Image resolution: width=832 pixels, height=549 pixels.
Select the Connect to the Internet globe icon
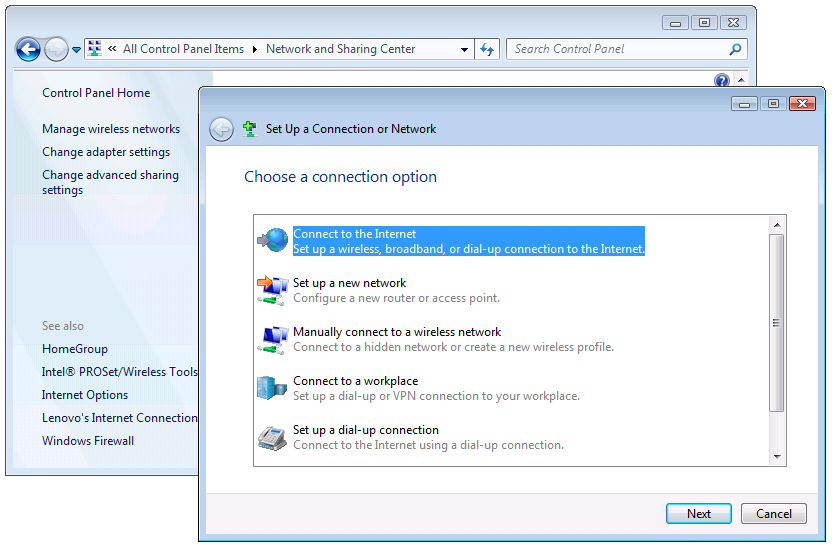coord(273,241)
